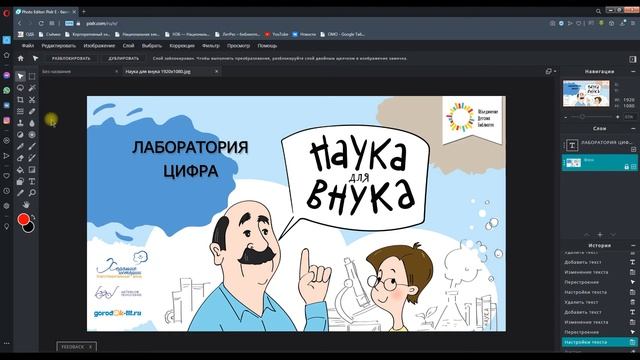Add a new layer with plus
Viewport: 640px width, 360px height.
[x=600, y=235]
